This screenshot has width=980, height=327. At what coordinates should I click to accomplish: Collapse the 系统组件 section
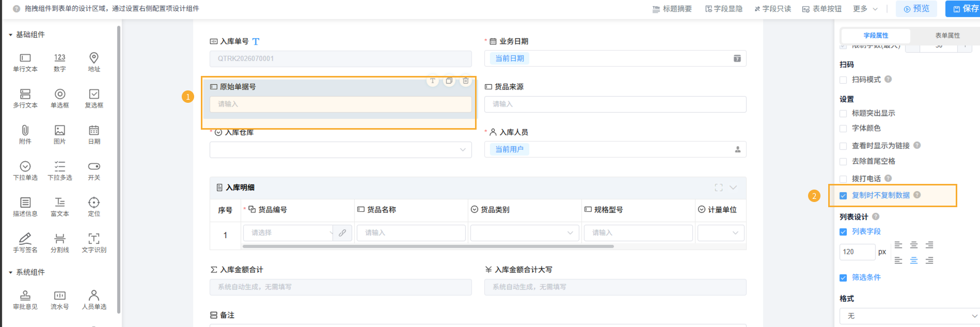click(x=10, y=272)
